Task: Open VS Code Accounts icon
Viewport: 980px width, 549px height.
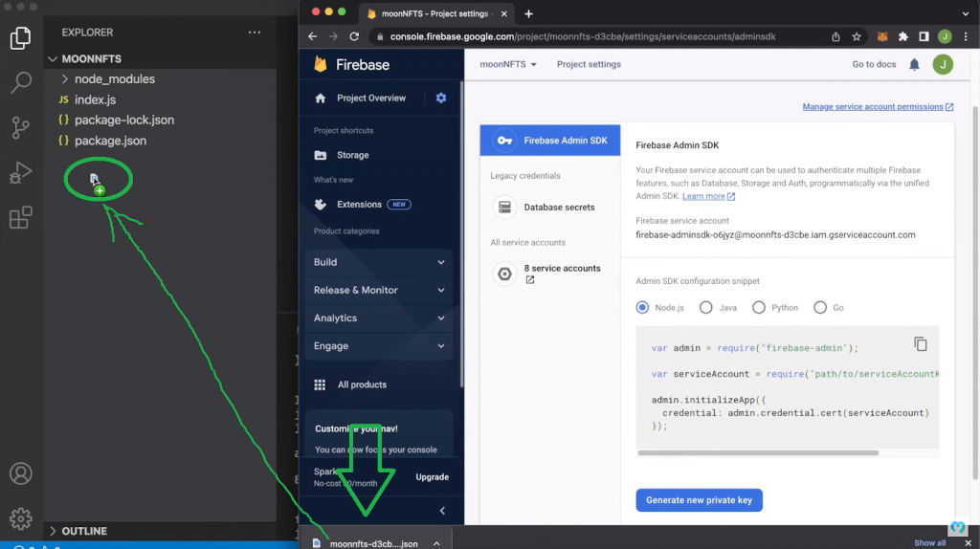Action: [21, 473]
